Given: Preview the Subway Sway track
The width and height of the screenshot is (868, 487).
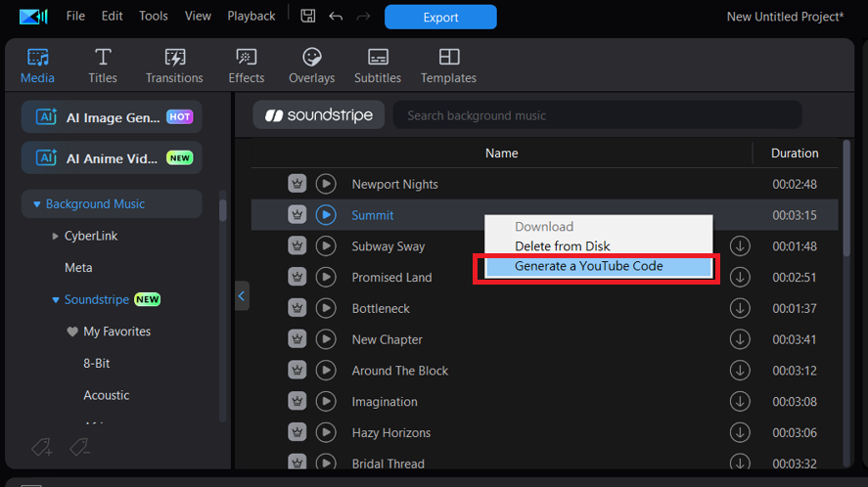Looking at the screenshot, I should pyautogui.click(x=326, y=245).
